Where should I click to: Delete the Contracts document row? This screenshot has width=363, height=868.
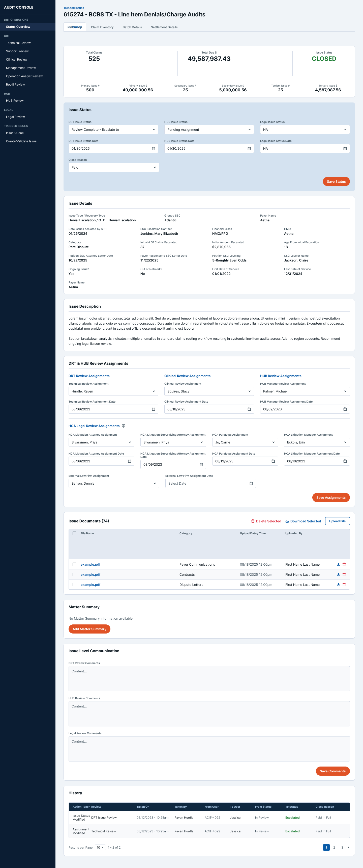point(344,574)
